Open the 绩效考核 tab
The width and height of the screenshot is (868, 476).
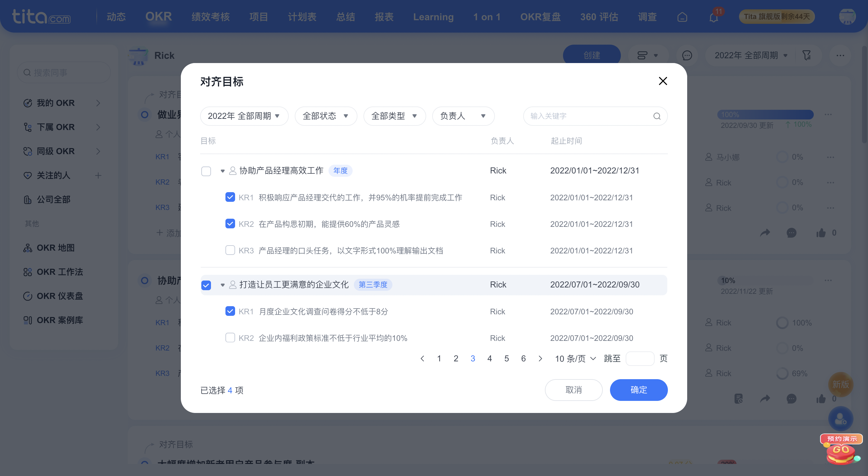click(211, 17)
